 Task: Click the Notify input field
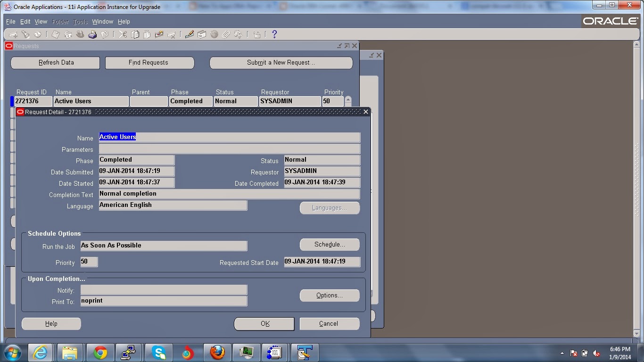(x=164, y=289)
